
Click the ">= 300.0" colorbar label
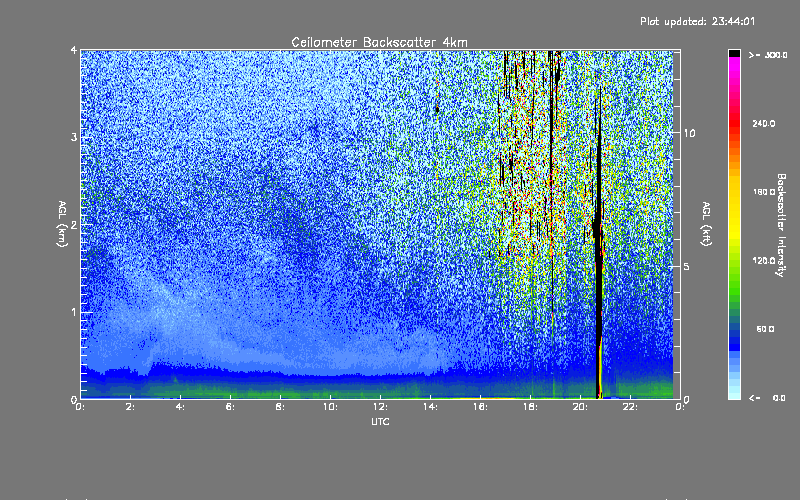pyautogui.click(x=768, y=55)
